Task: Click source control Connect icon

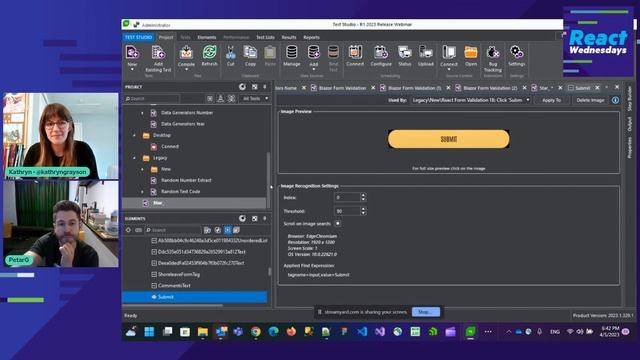Action: click(449, 52)
